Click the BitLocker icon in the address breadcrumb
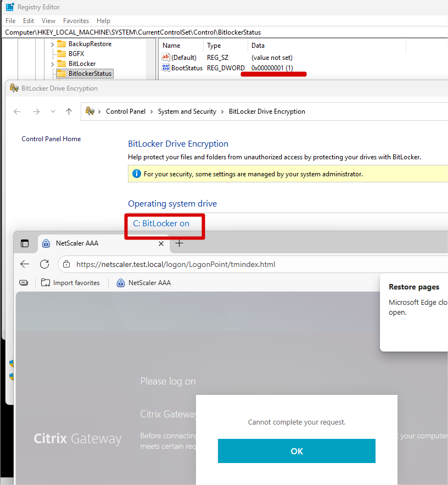Screen dimensions: 448x485 90,111
